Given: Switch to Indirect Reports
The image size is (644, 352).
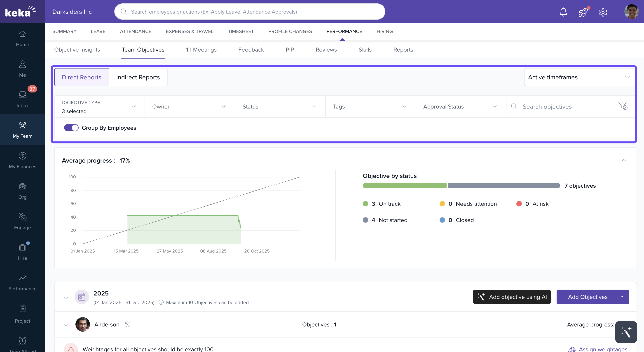Looking at the screenshot, I should pyautogui.click(x=138, y=77).
